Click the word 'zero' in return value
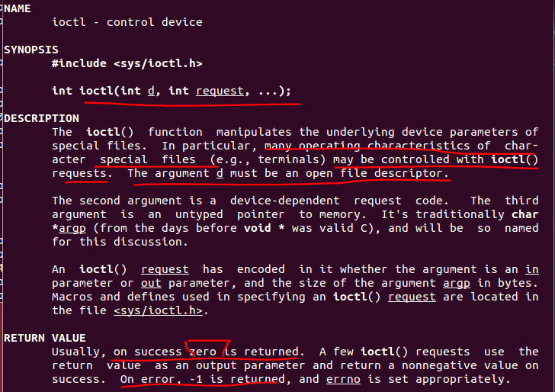The width and height of the screenshot is (555, 392). coord(203,352)
